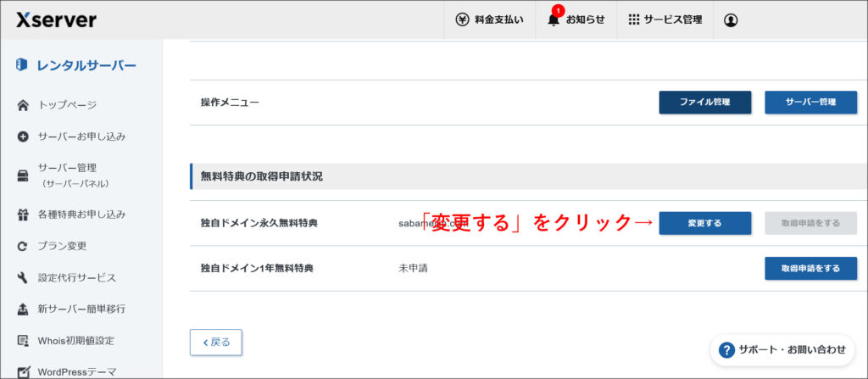Click the 各種特典お申し込み gift icon
Image resolution: width=868 pixels, height=379 pixels.
[23, 215]
